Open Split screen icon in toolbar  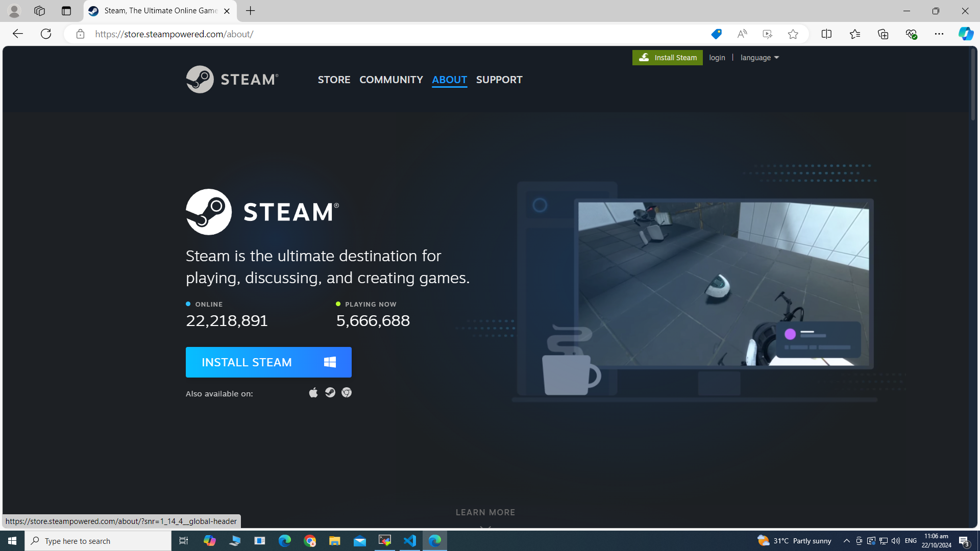click(826, 34)
